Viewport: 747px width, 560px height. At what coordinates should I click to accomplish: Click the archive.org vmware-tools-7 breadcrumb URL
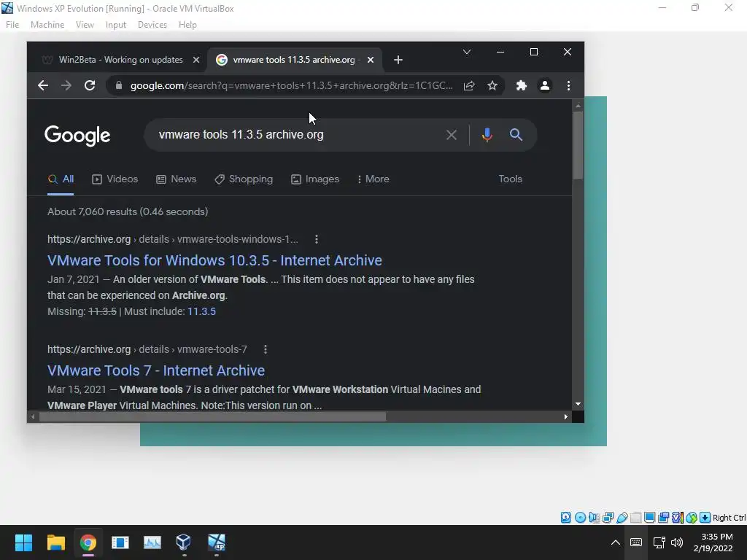click(x=147, y=349)
